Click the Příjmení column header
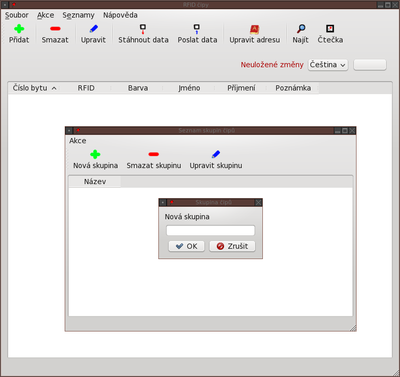This screenshot has width=400, height=377. point(241,88)
